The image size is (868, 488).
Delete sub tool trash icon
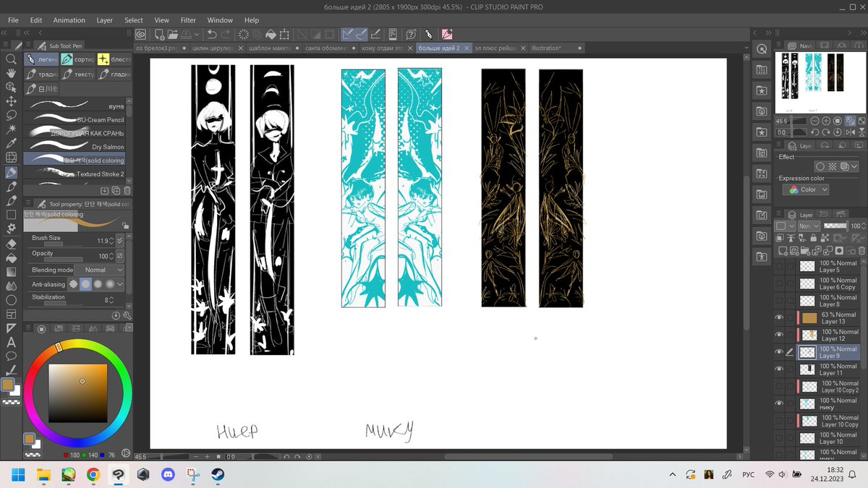[x=127, y=191]
